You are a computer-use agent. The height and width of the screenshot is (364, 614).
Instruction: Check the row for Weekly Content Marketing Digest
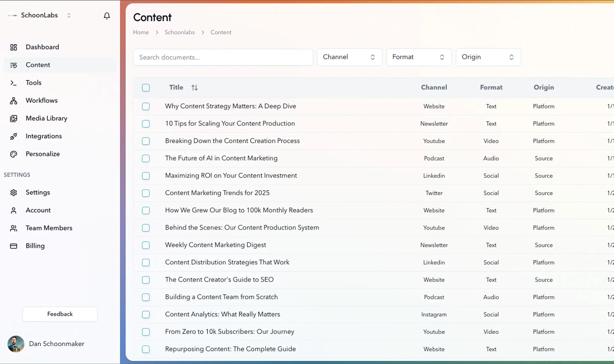[x=146, y=245]
